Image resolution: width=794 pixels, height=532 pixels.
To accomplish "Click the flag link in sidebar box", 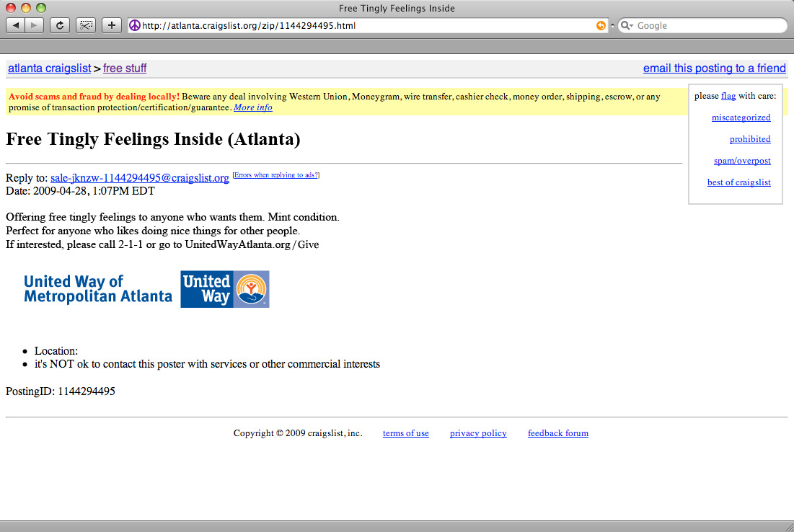I will [x=728, y=96].
